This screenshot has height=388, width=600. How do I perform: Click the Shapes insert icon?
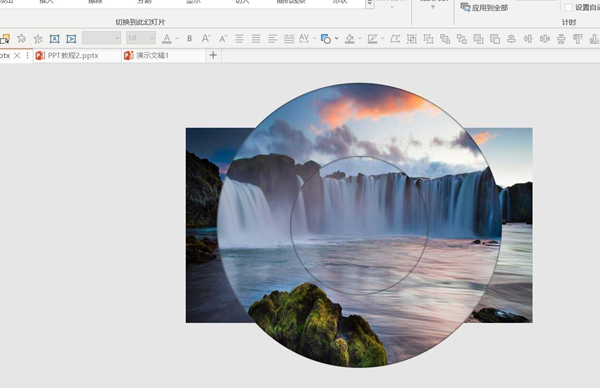coord(326,39)
